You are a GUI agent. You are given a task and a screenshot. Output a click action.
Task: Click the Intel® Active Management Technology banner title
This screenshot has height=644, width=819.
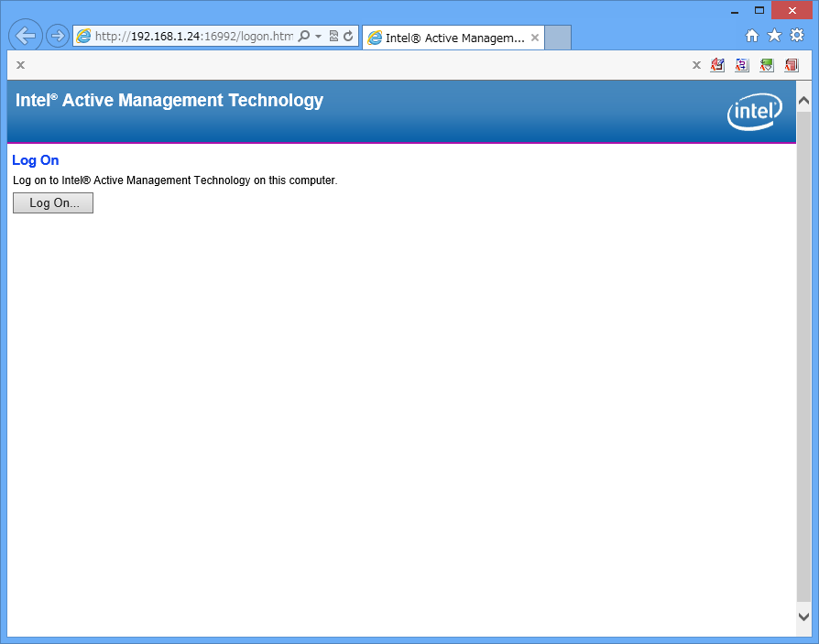pyautogui.click(x=169, y=100)
